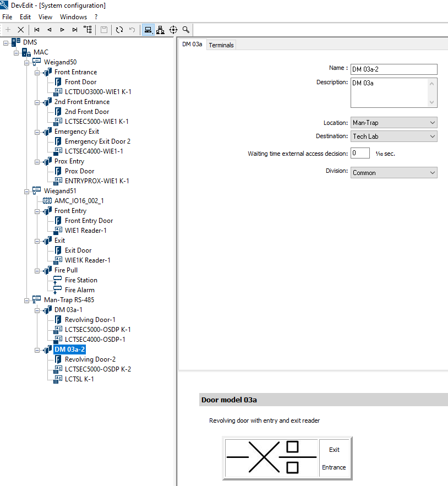Click the tree structure toolbar icon
448x486 pixels.
88,30
